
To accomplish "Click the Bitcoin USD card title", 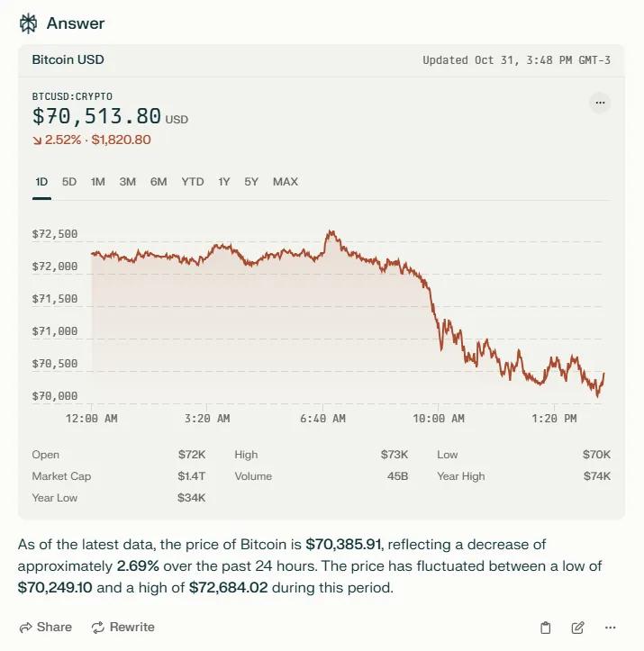I will pyautogui.click(x=68, y=59).
